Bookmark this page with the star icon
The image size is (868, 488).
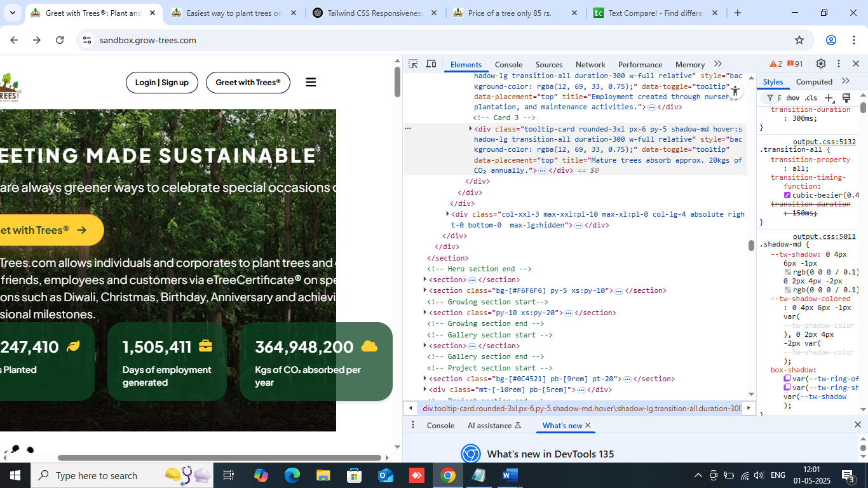(x=799, y=40)
